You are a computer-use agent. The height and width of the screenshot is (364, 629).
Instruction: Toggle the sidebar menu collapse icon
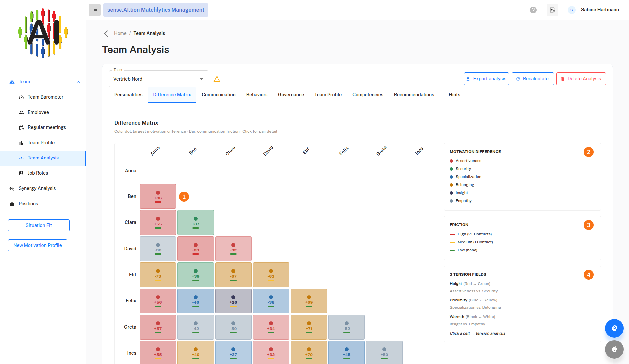(95, 10)
